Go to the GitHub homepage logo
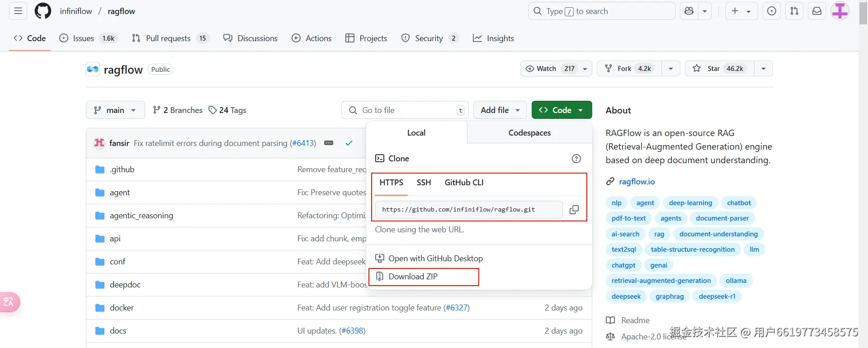This screenshot has width=868, height=348. click(x=43, y=11)
